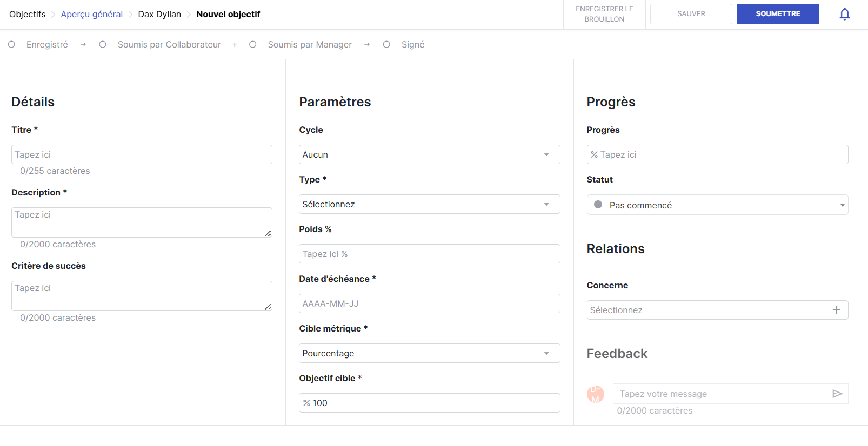The image size is (868, 446).
Task: Go to Aperçu général breadcrumb
Action: coord(91,14)
